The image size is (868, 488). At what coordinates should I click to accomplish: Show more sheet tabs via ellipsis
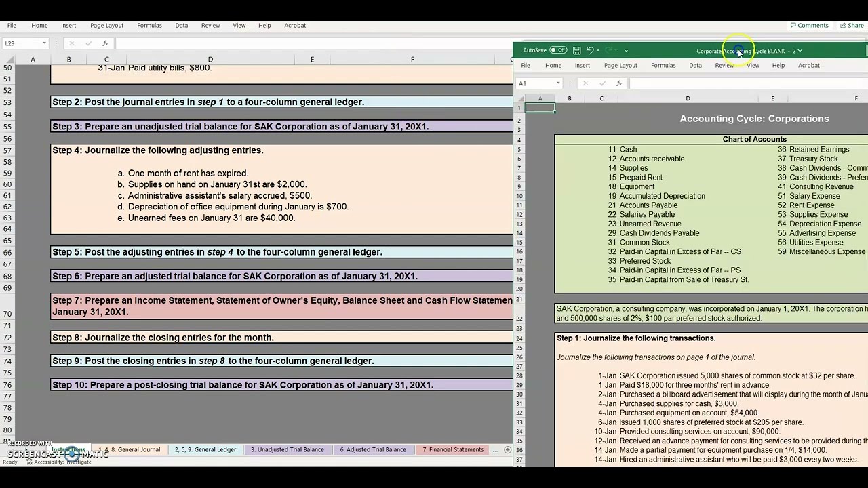click(495, 449)
